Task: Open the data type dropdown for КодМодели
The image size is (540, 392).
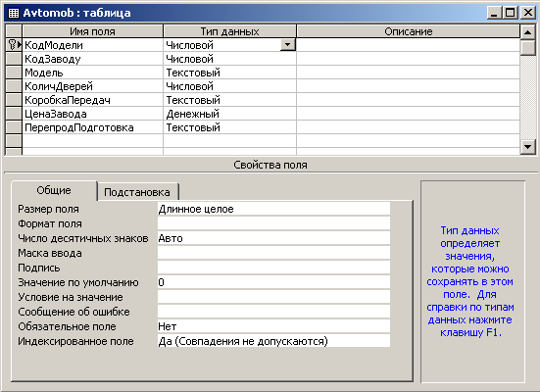Action: coord(287,45)
